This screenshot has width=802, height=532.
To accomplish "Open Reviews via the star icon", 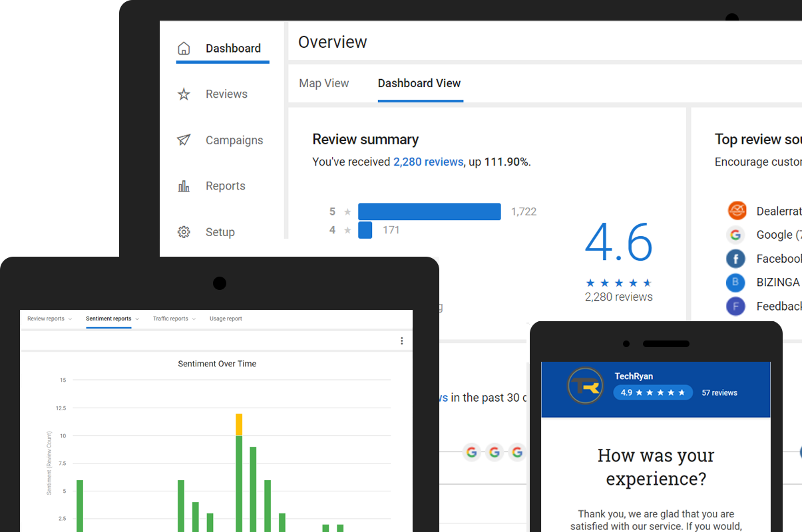I will point(184,94).
